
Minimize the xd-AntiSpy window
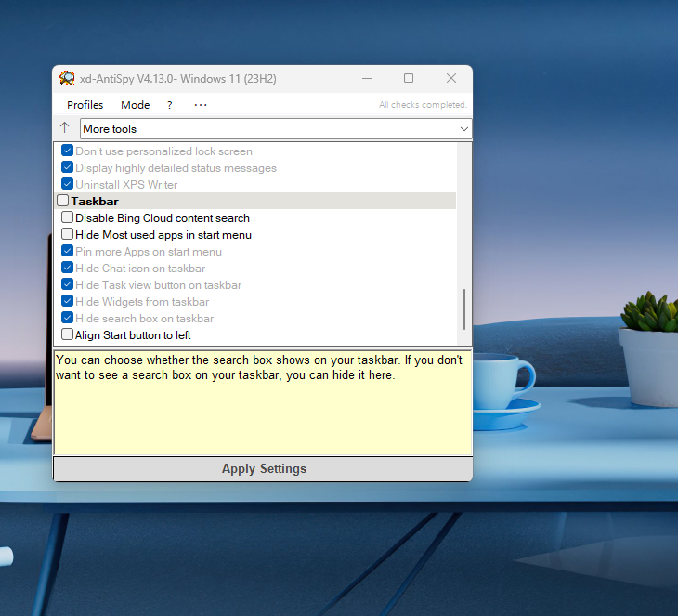[366, 79]
